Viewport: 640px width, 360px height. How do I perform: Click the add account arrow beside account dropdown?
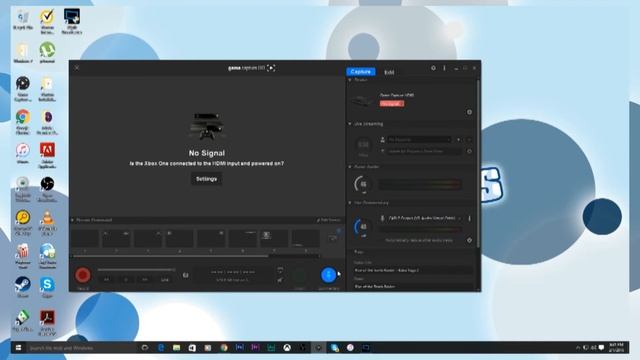pos(459,140)
